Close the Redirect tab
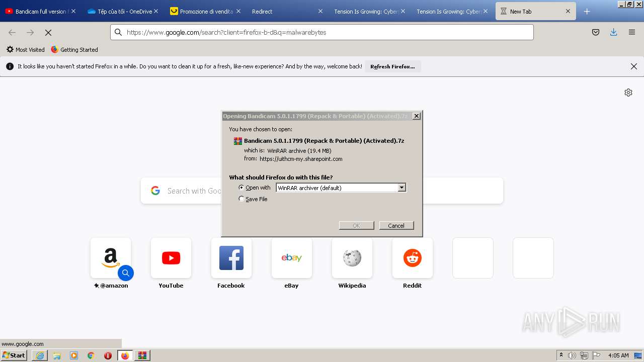644x362 pixels. point(320,11)
